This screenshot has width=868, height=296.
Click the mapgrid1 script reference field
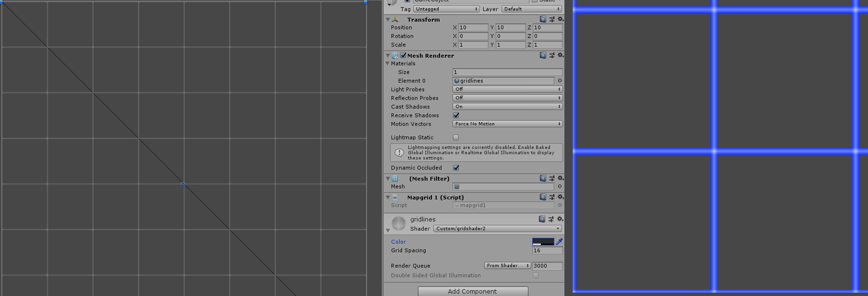[x=503, y=205]
